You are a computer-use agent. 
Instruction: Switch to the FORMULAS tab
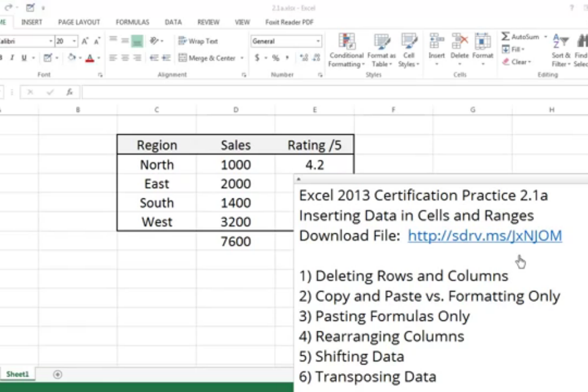tap(132, 22)
